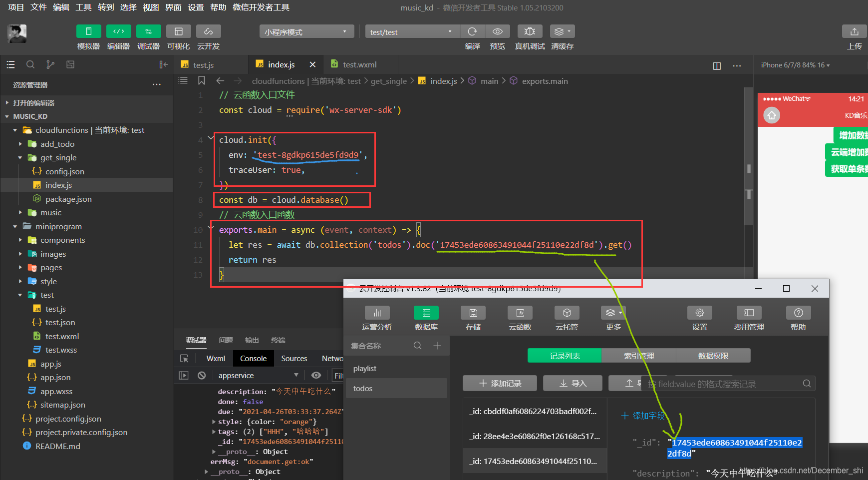Viewport: 868px width, 480px height.
Task: Toggle the 编辑器 editor button
Action: coord(119,31)
